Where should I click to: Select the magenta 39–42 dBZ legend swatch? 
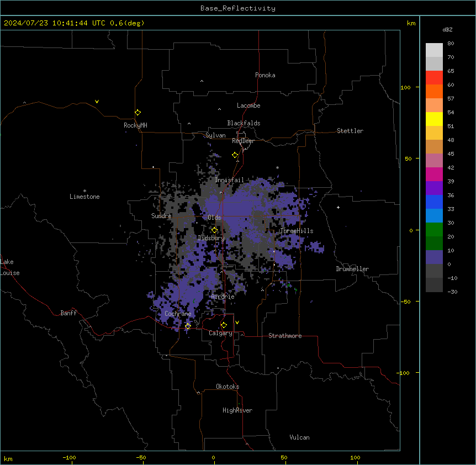tap(434, 174)
